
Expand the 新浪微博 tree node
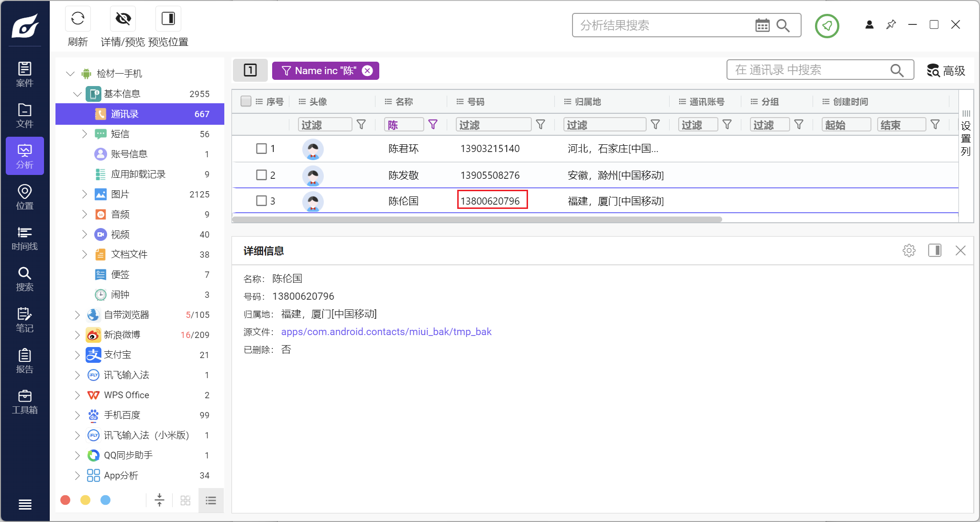point(77,335)
